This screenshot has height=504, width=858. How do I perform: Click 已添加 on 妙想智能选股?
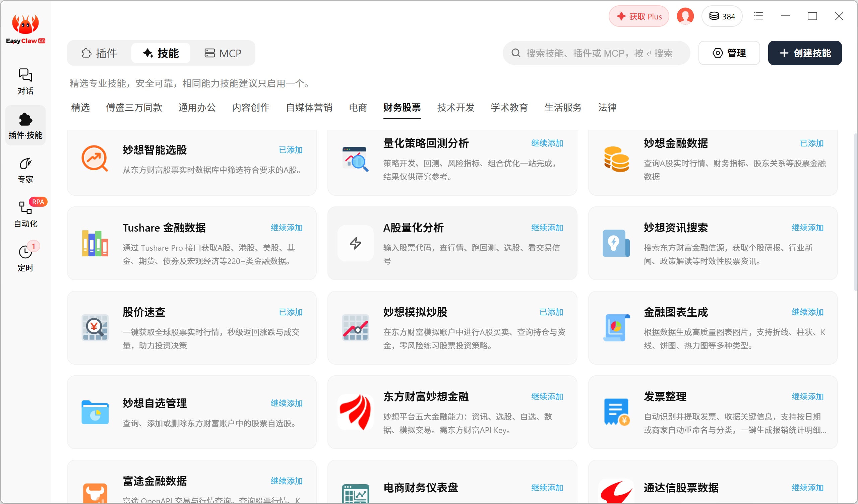point(291,150)
